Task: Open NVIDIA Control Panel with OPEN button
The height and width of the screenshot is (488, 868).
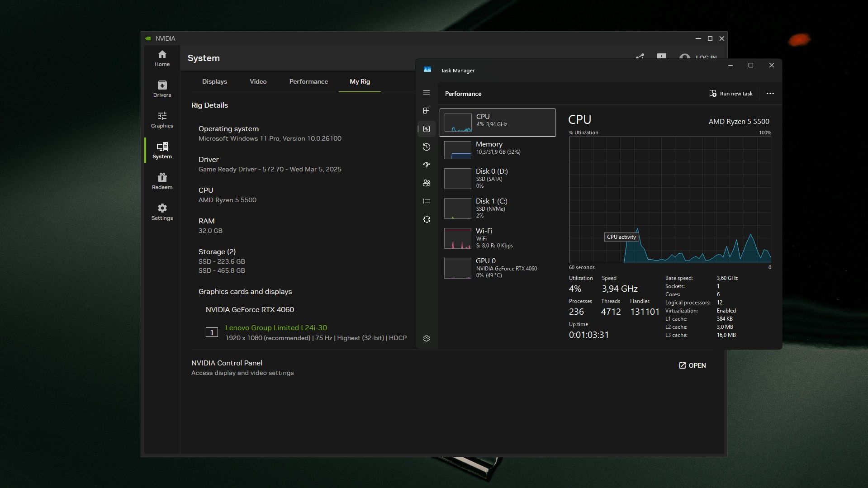Action: point(692,365)
